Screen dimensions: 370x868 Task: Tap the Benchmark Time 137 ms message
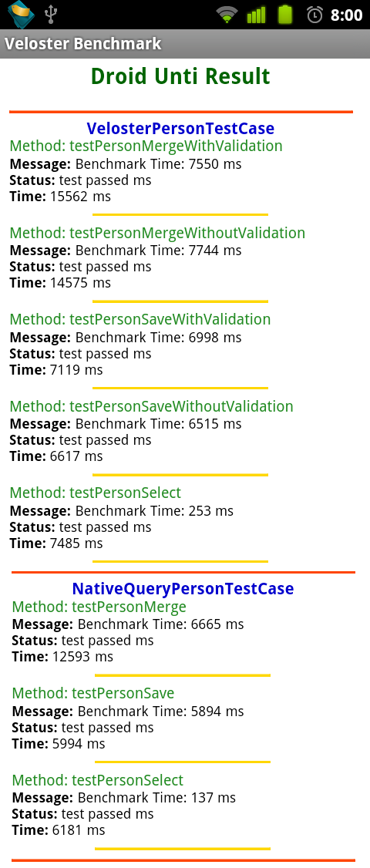tap(123, 798)
